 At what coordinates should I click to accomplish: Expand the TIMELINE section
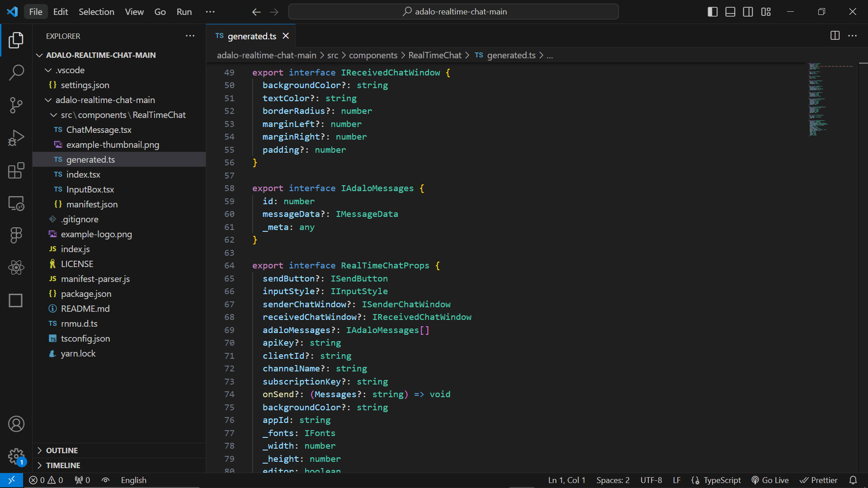(63, 465)
